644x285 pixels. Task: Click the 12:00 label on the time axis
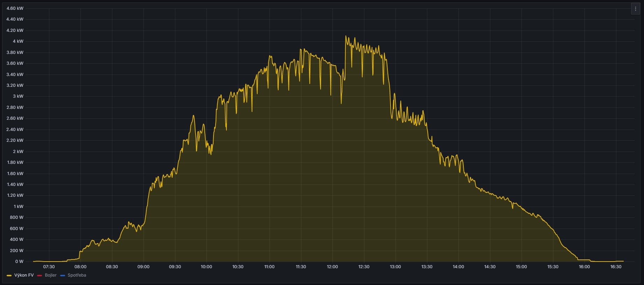pyautogui.click(x=332, y=267)
